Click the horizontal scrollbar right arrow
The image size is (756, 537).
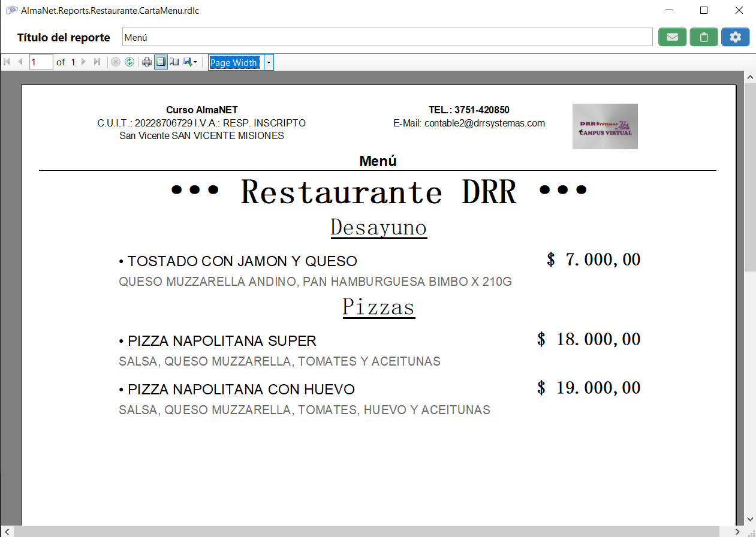point(739,532)
